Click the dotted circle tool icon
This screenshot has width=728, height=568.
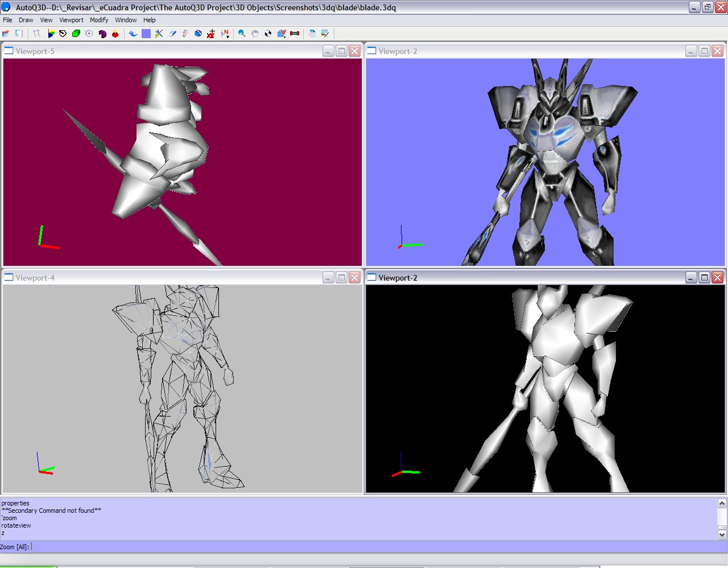tap(89, 34)
